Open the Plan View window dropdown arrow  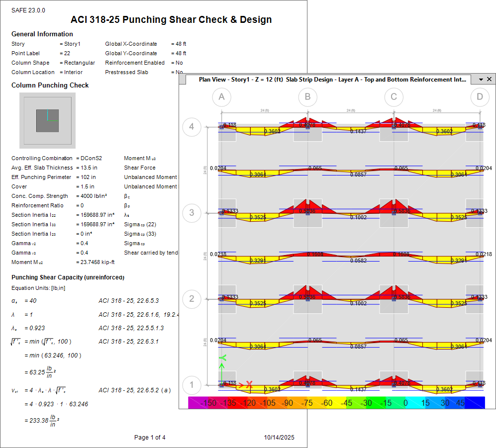(481, 80)
